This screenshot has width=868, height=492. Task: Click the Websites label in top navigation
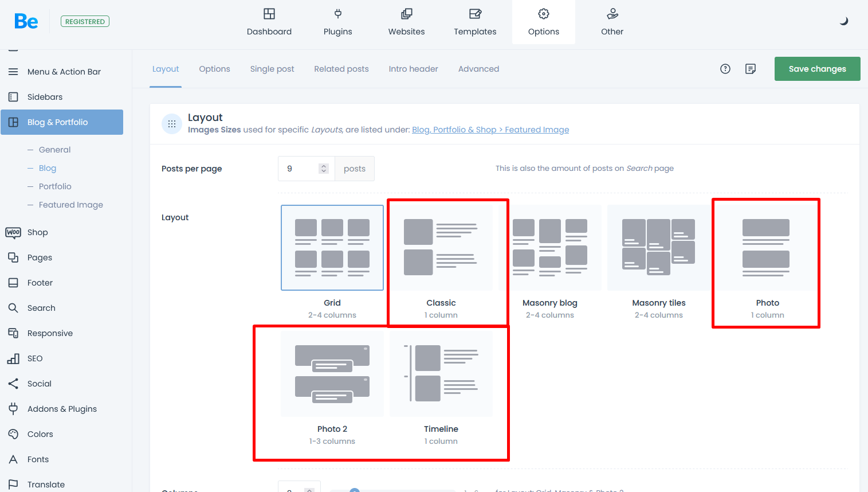pos(407,32)
